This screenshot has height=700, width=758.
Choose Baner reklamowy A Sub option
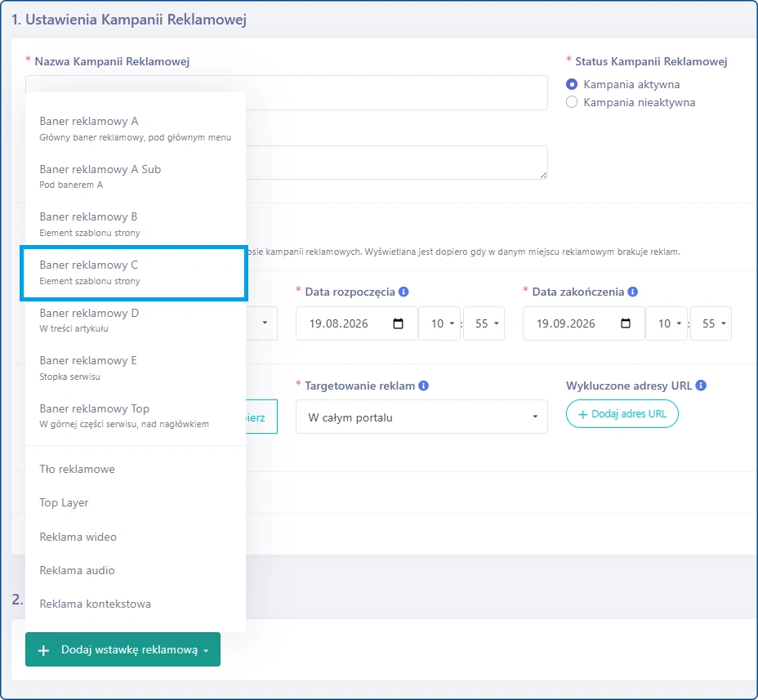pyautogui.click(x=136, y=176)
